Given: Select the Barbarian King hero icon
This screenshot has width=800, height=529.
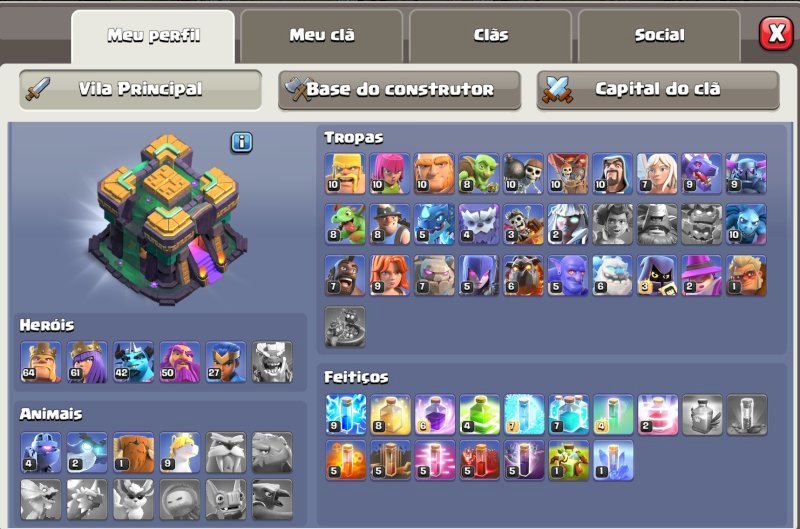Looking at the screenshot, I should (41, 362).
